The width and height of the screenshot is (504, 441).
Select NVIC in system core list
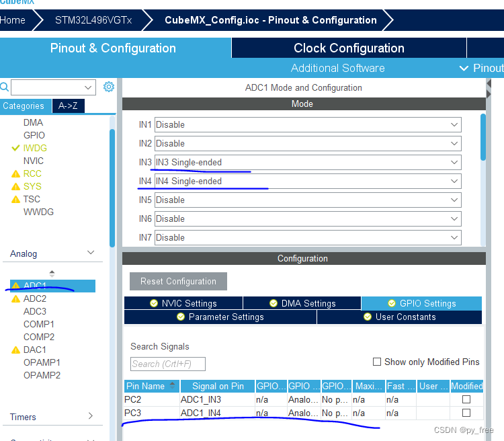coord(34,161)
